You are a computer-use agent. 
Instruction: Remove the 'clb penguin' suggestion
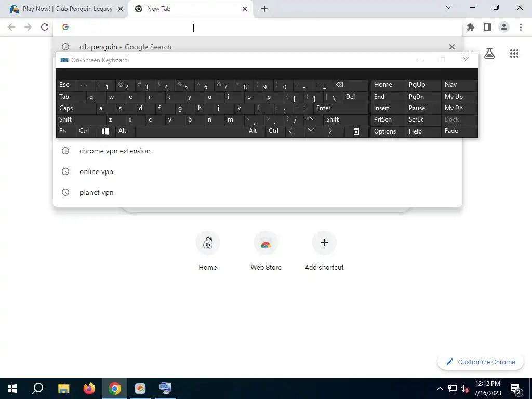point(452,47)
